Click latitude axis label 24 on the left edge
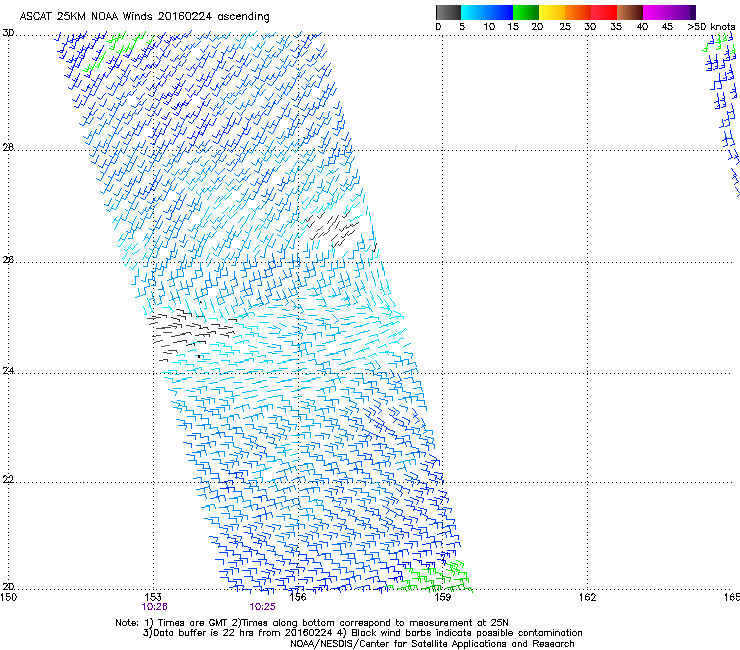This screenshot has height=650, width=740. (8, 371)
